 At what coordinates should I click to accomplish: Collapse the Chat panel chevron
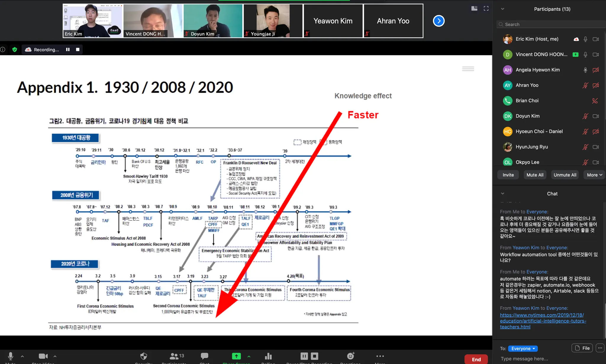(x=502, y=194)
